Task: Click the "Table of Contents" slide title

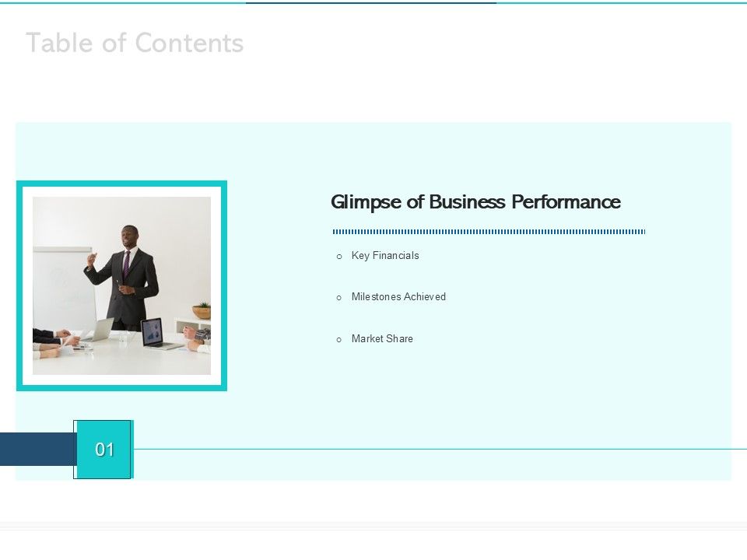Action: (x=135, y=44)
